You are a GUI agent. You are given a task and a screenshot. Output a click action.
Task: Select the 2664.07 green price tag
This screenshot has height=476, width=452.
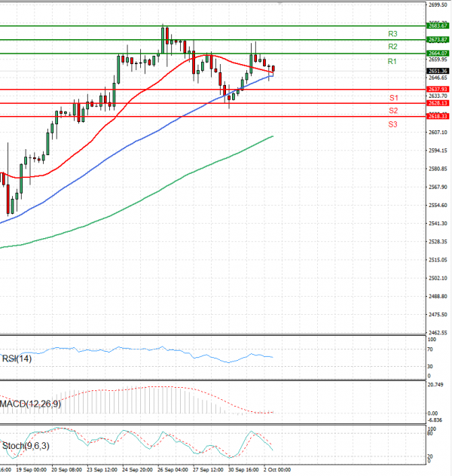438,53
